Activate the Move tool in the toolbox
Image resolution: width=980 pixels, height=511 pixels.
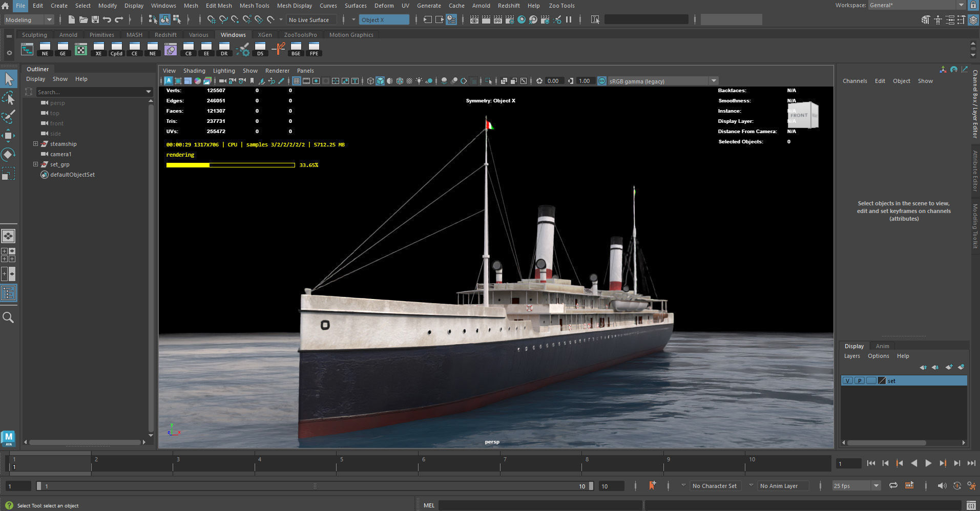9,135
